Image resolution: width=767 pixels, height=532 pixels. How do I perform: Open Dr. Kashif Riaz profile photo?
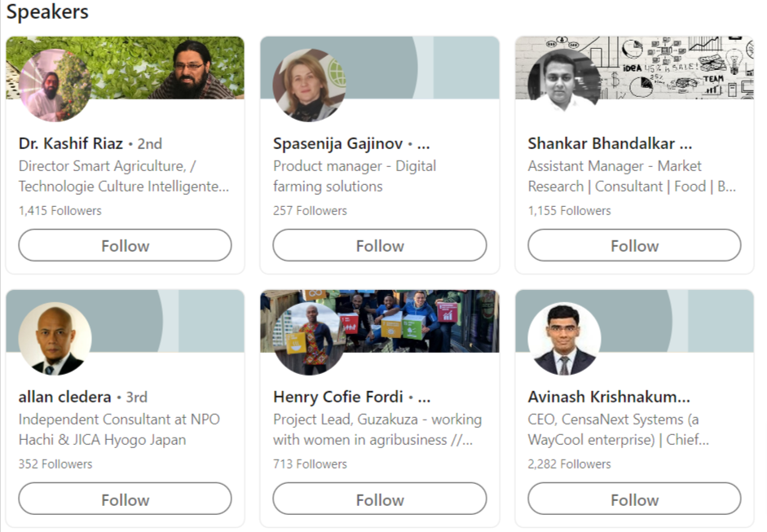[x=55, y=85]
